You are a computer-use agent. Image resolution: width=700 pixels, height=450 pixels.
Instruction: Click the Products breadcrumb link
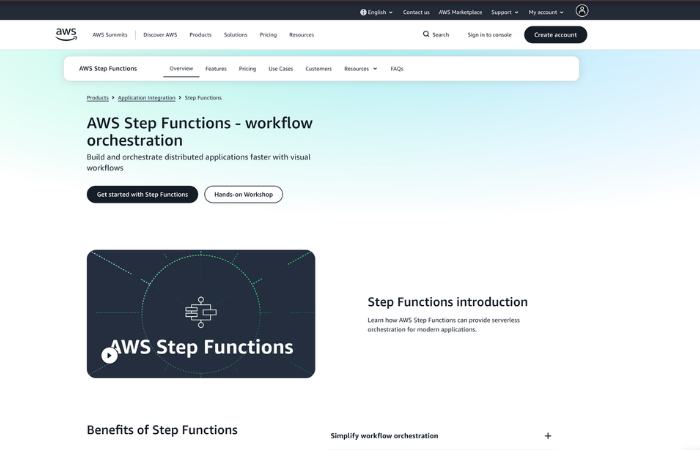coord(98,98)
